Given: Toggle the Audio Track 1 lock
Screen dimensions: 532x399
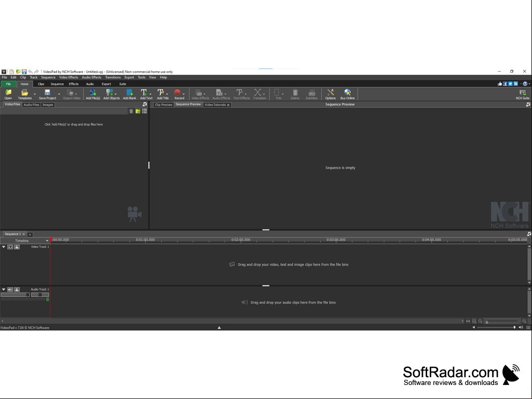Looking at the screenshot, I should click(17, 290).
